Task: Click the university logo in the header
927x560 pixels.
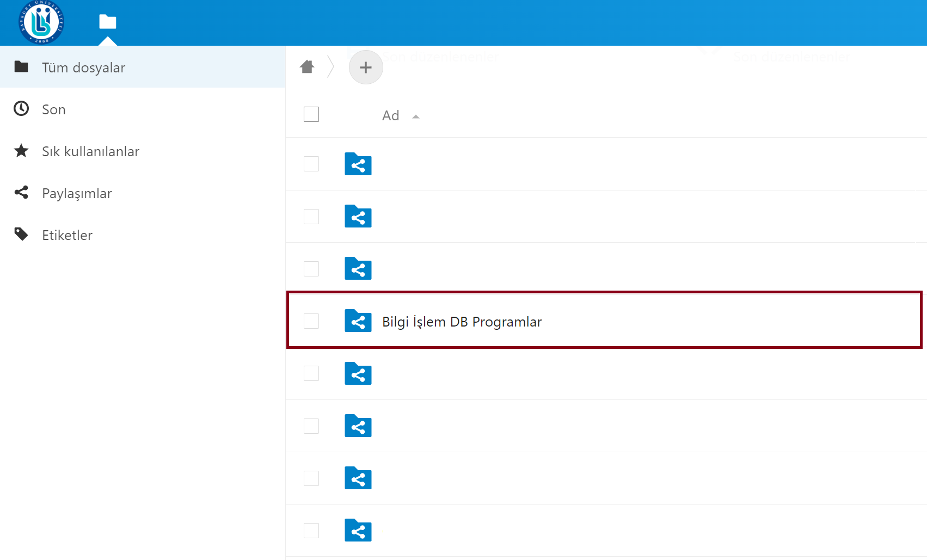Action: [41, 22]
